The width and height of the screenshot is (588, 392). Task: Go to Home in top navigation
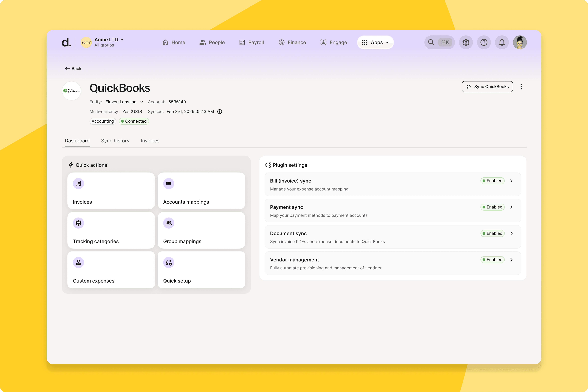pyautogui.click(x=174, y=42)
